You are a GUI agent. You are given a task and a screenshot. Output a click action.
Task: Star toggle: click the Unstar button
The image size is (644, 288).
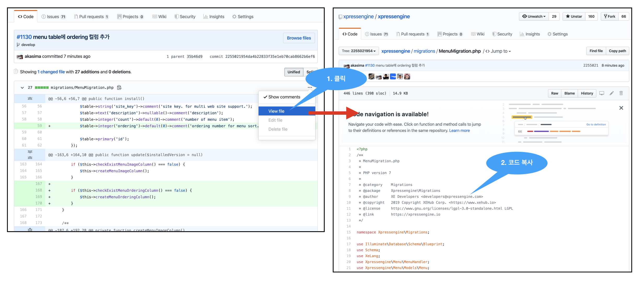click(574, 16)
